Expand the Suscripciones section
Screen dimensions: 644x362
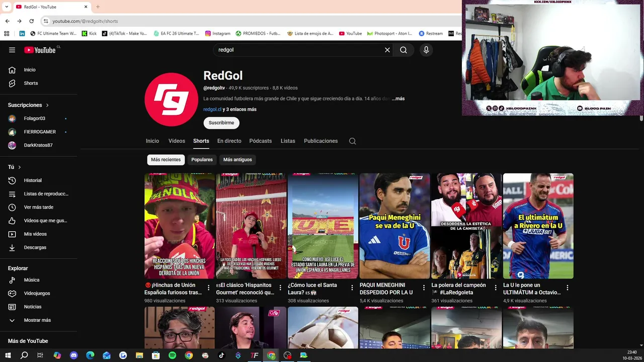pos(29,105)
